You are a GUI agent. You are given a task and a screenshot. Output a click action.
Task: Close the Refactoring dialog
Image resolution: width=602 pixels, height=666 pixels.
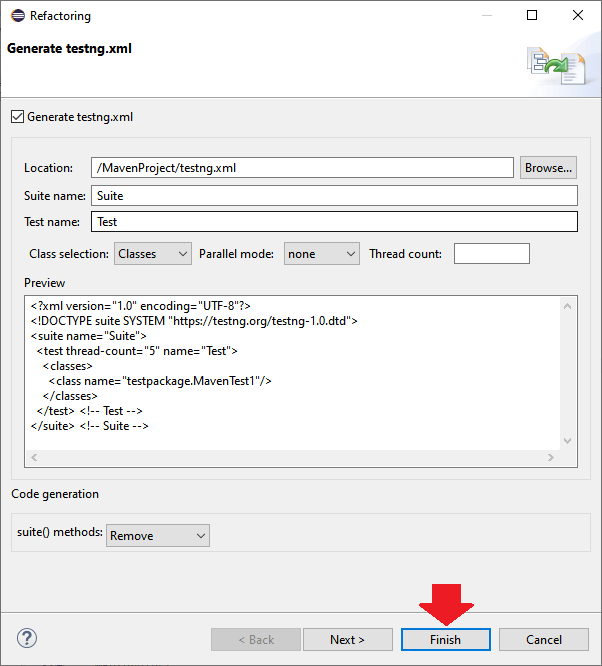[x=578, y=15]
